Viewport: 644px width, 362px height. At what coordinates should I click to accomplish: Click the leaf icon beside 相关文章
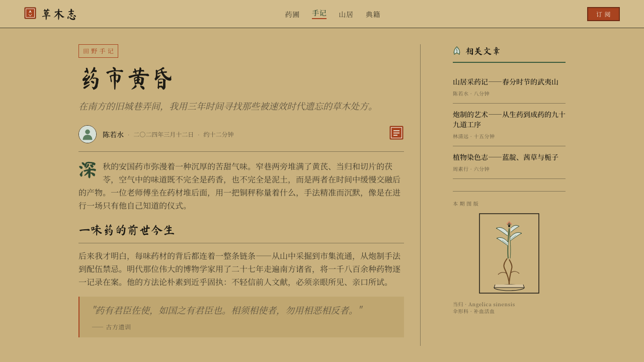click(x=457, y=51)
